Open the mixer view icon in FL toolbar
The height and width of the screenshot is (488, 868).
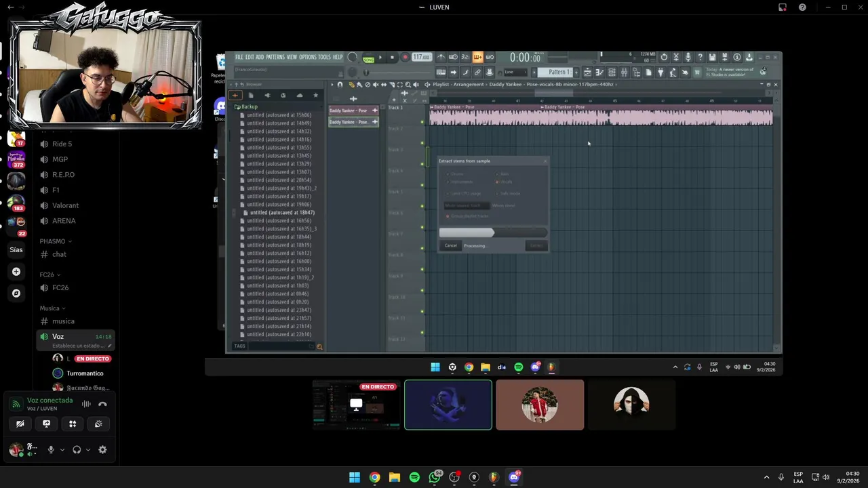click(x=624, y=73)
